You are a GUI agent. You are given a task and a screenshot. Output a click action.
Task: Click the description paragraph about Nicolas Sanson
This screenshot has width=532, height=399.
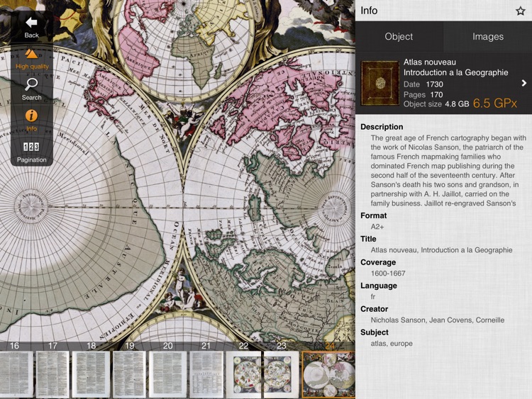click(x=448, y=171)
